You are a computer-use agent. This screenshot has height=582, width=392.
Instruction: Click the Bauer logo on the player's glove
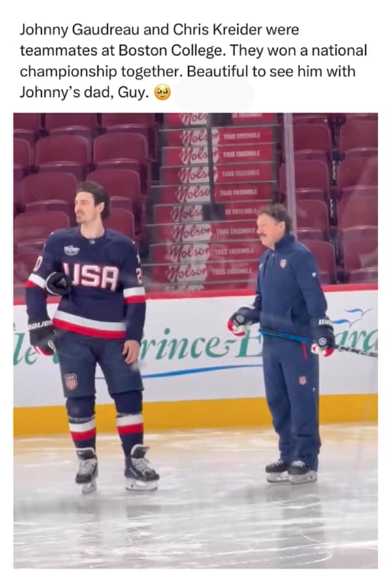pos(39,325)
